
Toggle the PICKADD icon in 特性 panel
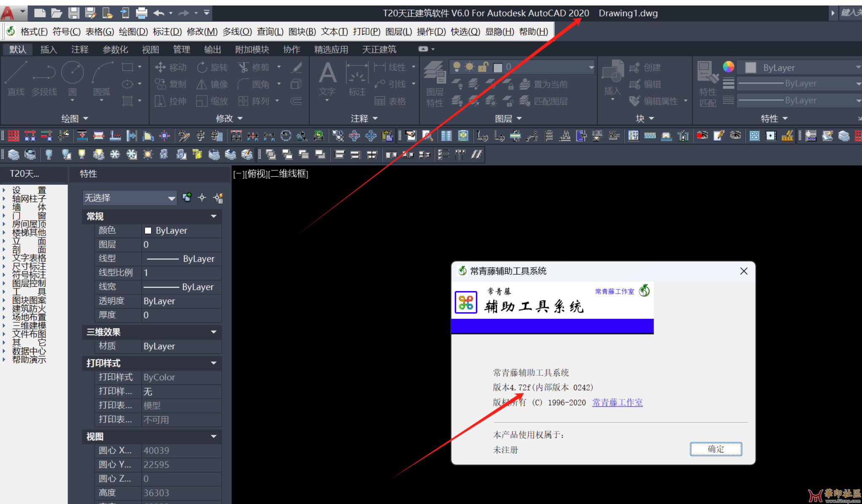[x=187, y=197]
